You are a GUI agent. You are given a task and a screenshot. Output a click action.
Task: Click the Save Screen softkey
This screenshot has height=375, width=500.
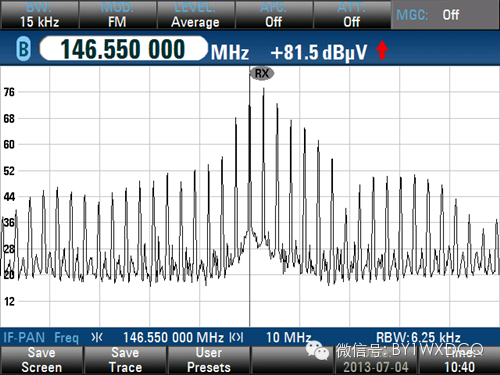[42, 360]
